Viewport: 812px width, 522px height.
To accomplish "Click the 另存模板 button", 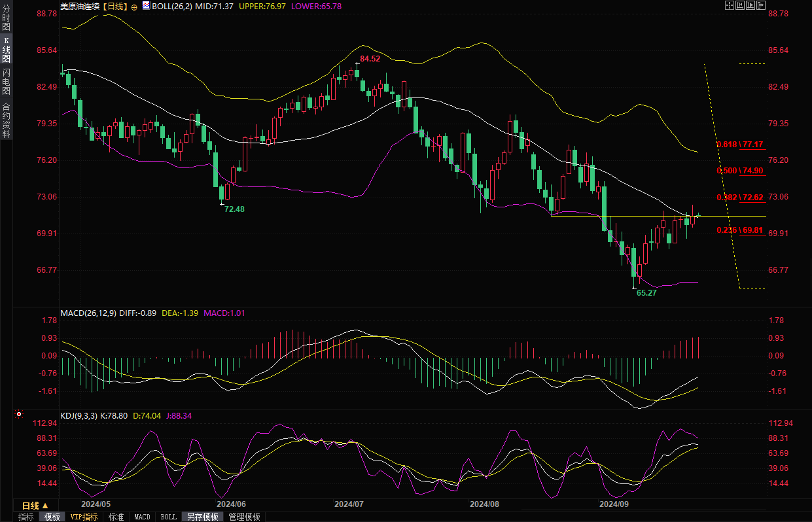I will [x=203, y=517].
